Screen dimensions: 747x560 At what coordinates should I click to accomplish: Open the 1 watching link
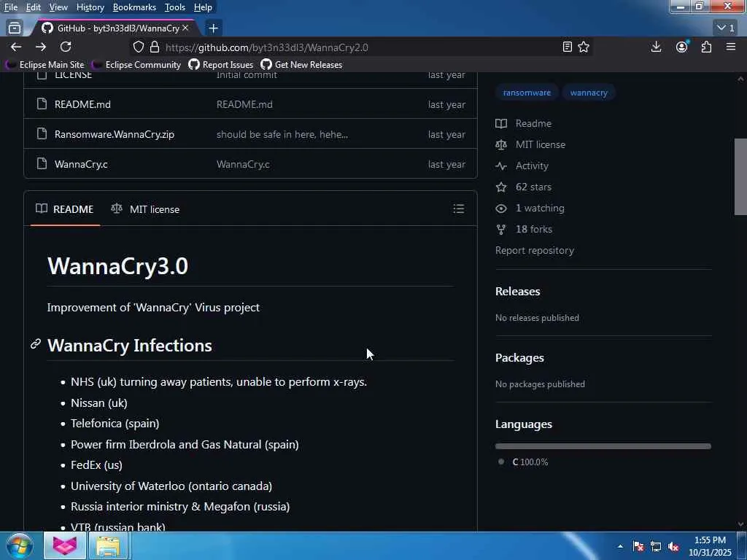(540, 208)
